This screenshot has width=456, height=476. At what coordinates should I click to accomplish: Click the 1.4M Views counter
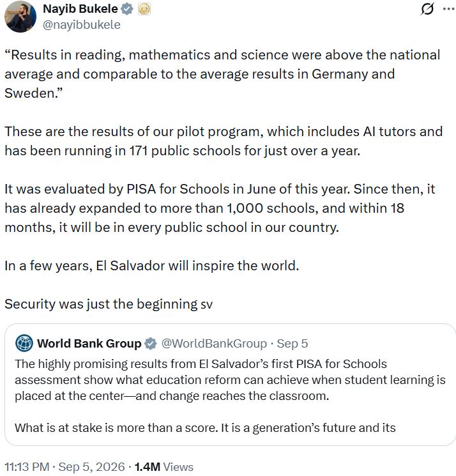[164, 466]
